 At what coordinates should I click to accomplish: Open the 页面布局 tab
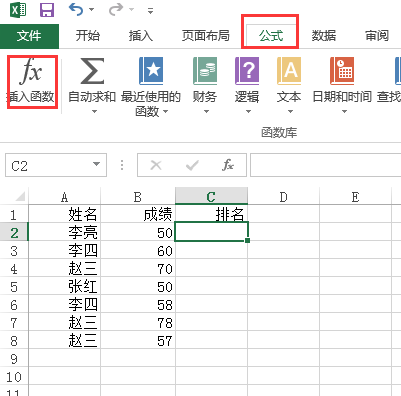(205, 35)
